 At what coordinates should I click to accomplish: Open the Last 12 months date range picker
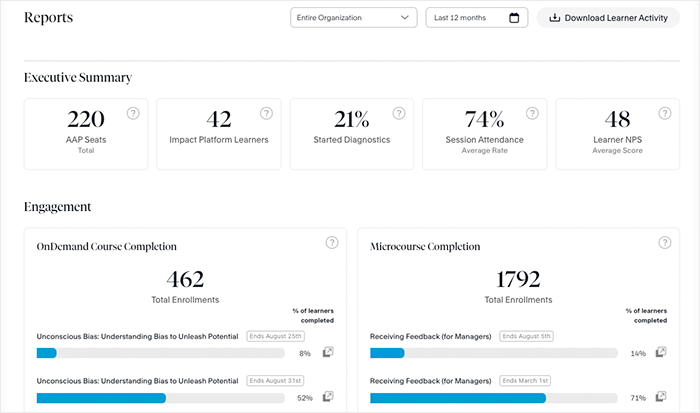[x=467, y=18]
